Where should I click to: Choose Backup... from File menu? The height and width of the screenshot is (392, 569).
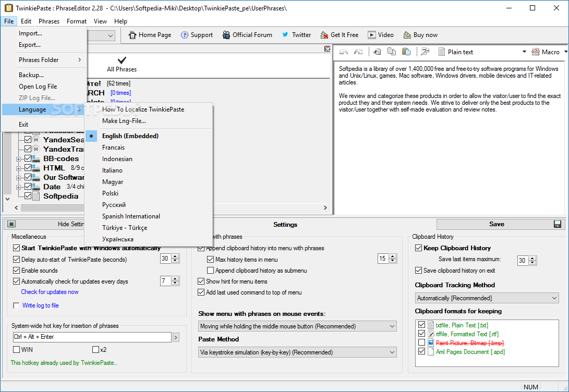pyautogui.click(x=44, y=75)
